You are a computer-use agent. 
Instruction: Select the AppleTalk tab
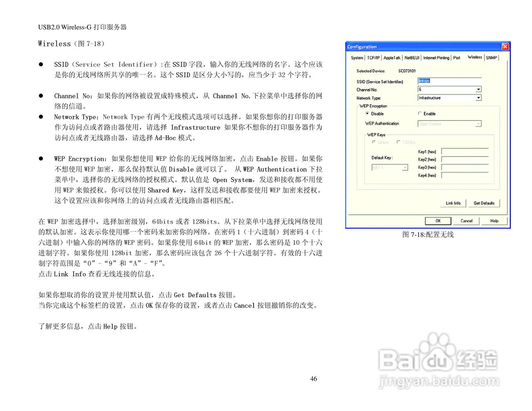point(392,58)
